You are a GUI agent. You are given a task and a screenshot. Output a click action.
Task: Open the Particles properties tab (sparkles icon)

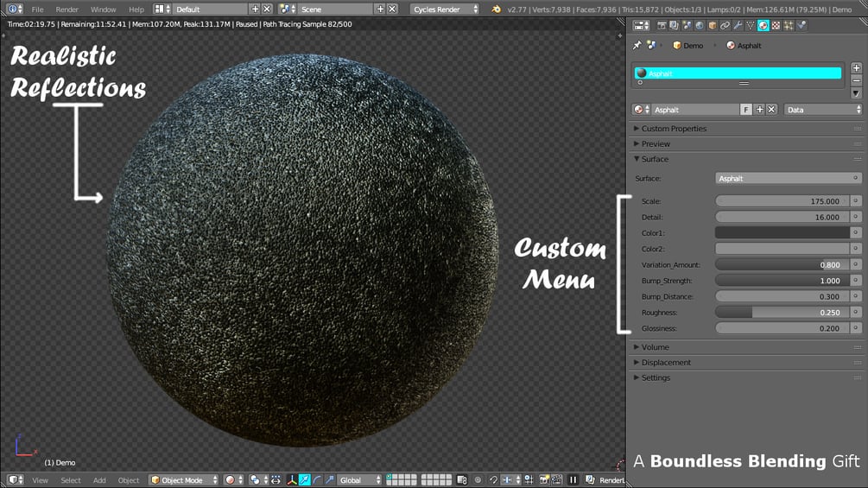coord(789,25)
